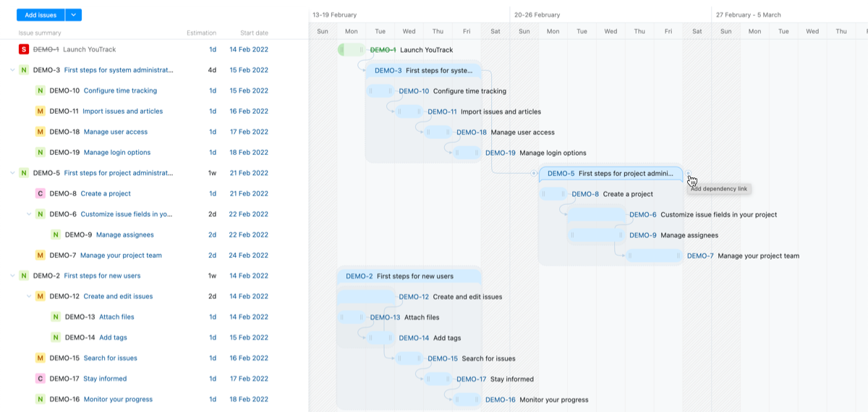The image size is (868, 412).
Task: Open Import issues and articles in list
Action: click(123, 112)
